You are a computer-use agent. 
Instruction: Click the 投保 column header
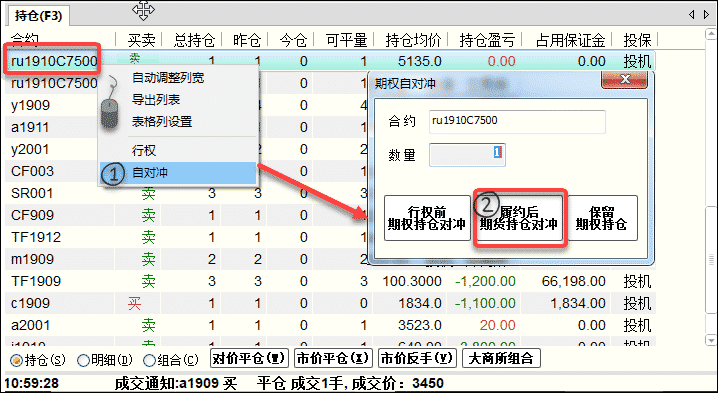(637, 40)
